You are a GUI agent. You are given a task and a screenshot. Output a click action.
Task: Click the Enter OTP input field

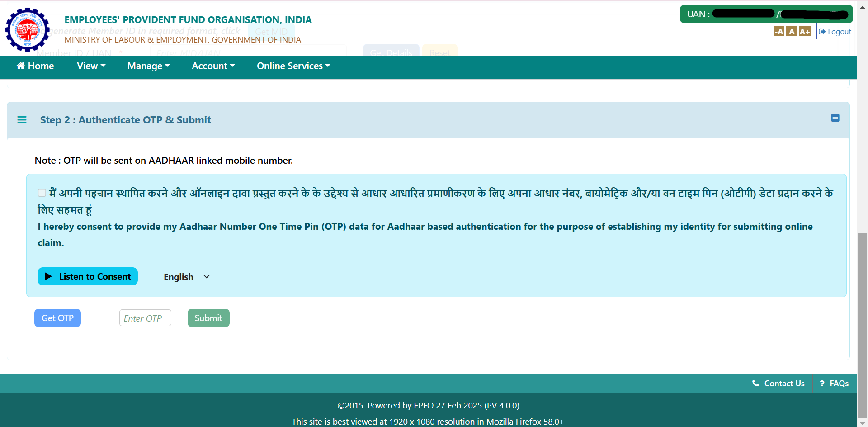click(145, 318)
